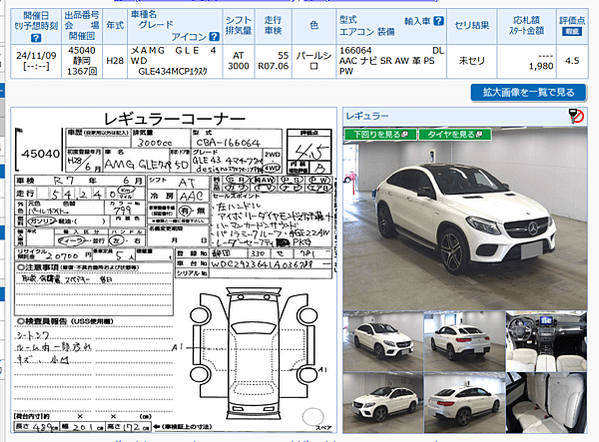The height and width of the screenshot is (442, 599).
Task: Select the rear view thumbnail with red taillights
Action: point(465,341)
